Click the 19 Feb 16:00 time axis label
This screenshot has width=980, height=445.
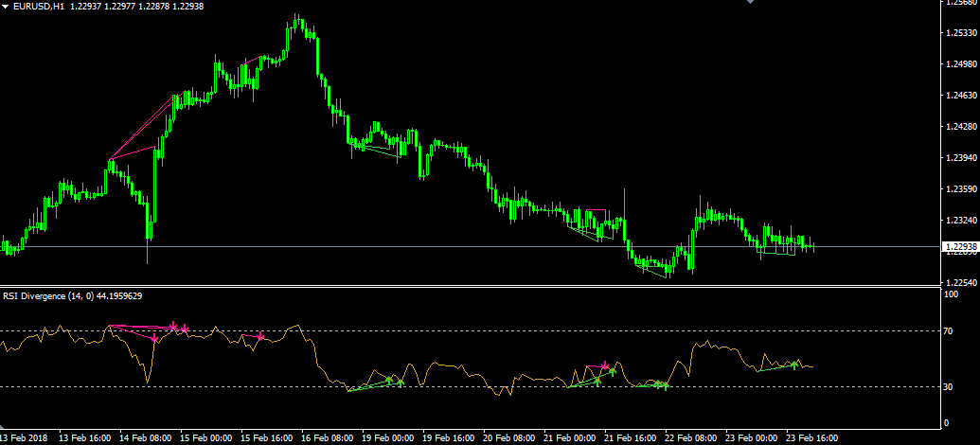[x=449, y=438]
